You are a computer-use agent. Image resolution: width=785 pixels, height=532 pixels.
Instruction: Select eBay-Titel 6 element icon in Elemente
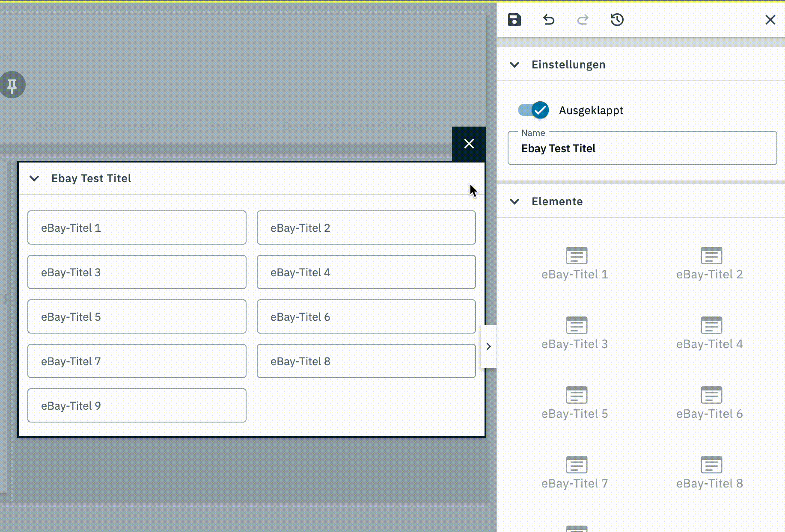click(x=711, y=395)
